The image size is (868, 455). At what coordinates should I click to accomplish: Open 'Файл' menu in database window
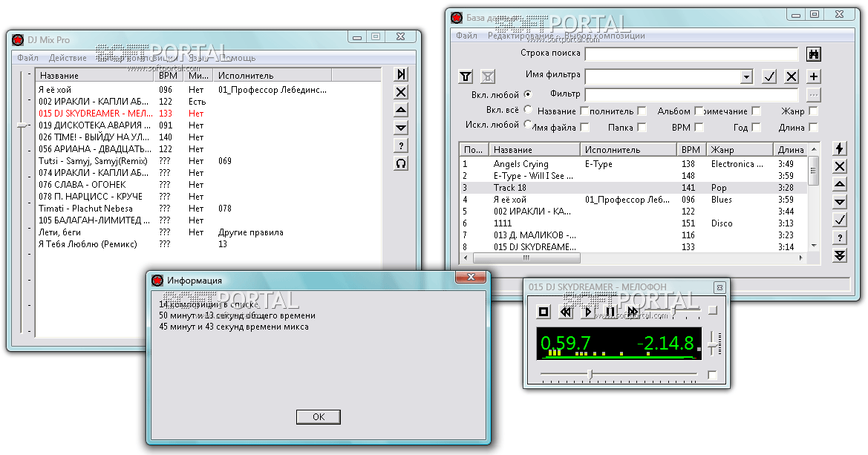pos(466,36)
